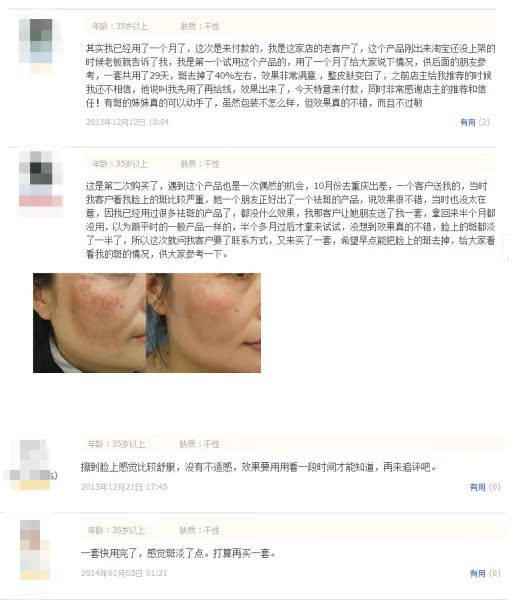This screenshot has height=601, width=516.
Task: Click the avatar of the 2014年01月03日 reviewer
Action: click(35, 550)
